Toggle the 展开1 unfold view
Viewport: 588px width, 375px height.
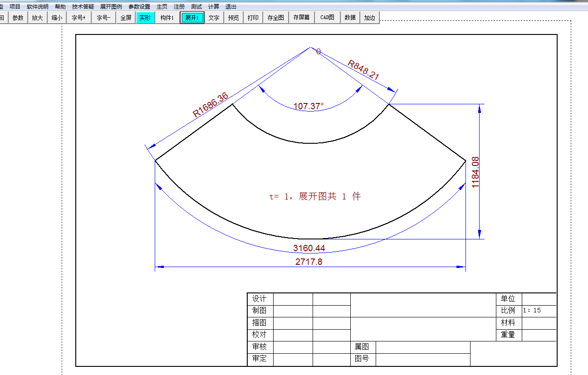point(193,17)
